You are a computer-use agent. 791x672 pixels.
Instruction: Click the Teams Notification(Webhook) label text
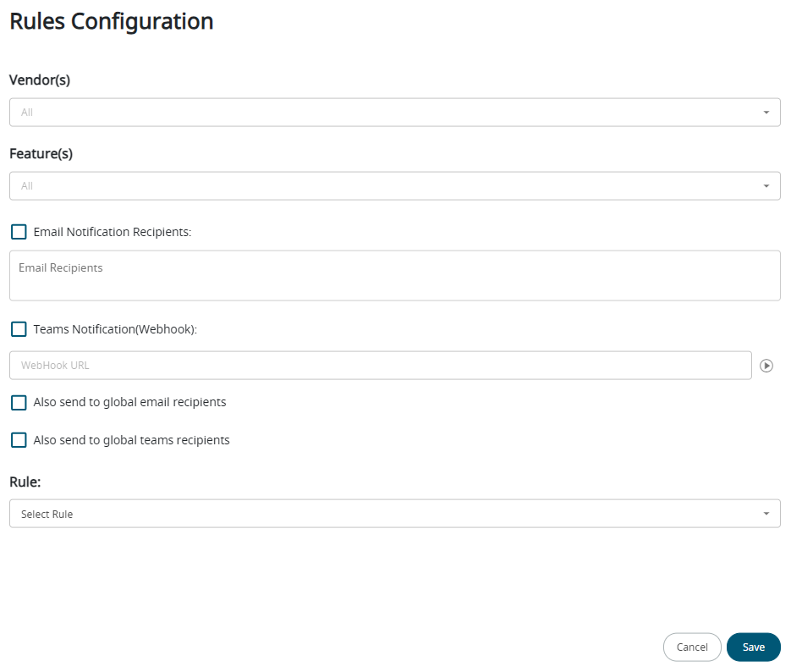click(115, 329)
